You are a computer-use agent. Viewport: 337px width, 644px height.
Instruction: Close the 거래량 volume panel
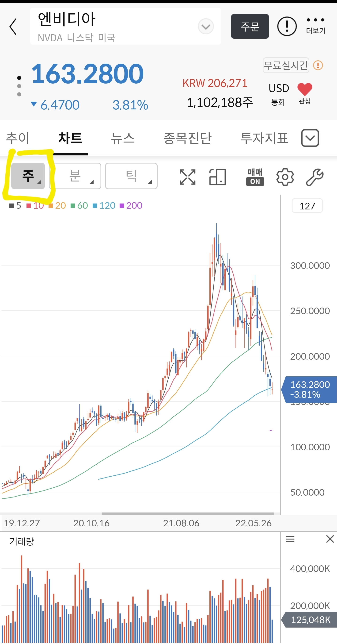pyautogui.click(x=330, y=539)
